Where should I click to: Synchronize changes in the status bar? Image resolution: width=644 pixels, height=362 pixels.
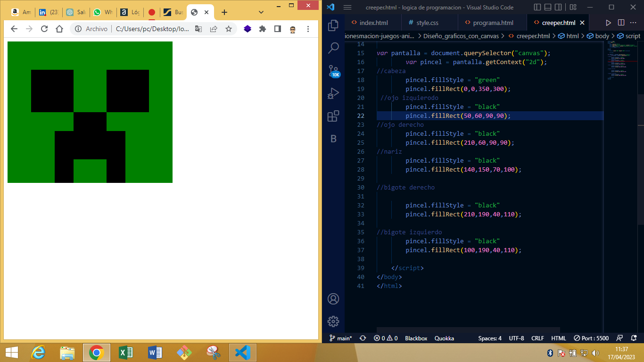[x=363, y=338]
